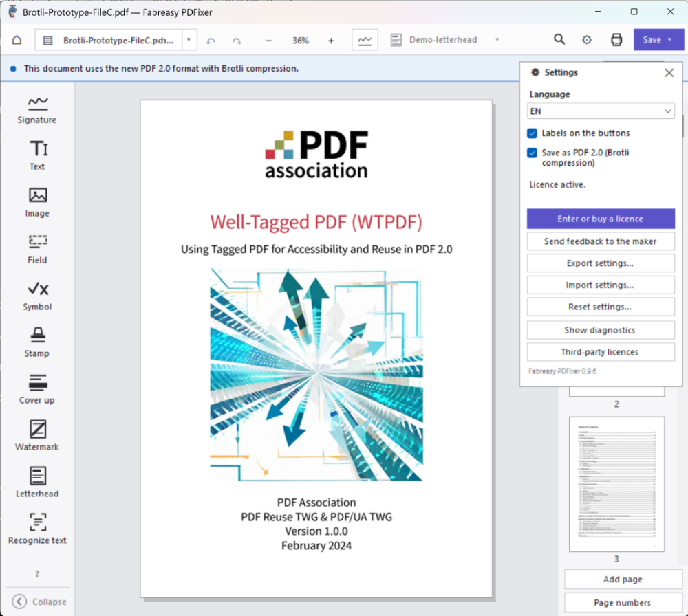The width and height of the screenshot is (688, 616).
Task: Click the Add page button
Action: (x=623, y=579)
